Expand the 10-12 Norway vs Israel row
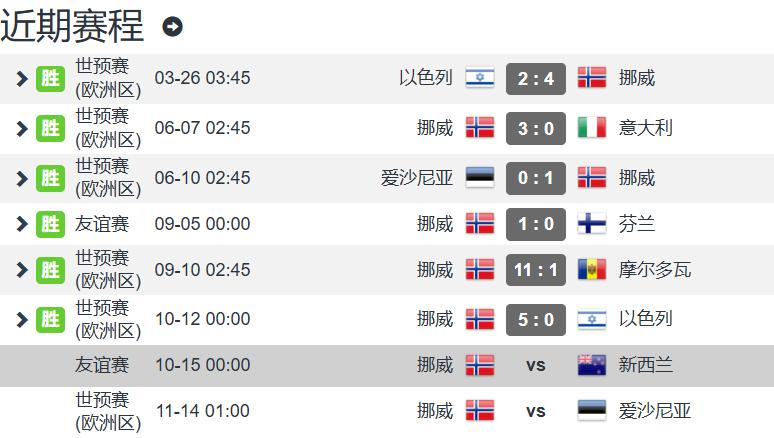The height and width of the screenshot is (438, 774). (22, 320)
